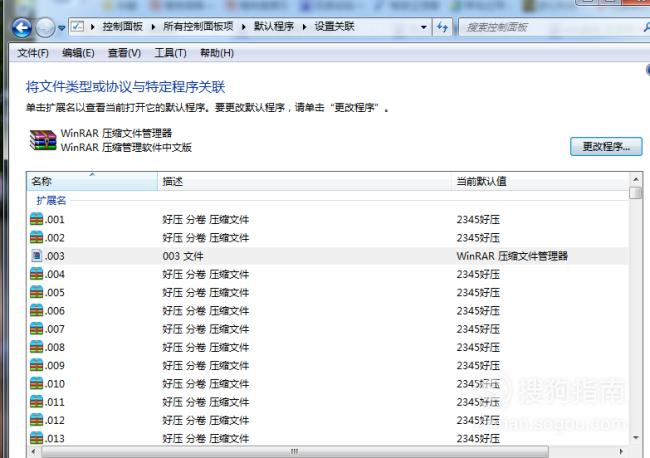Go back with the blue back arrow
The width and height of the screenshot is (650, 458).
click(x=22, y=28)
